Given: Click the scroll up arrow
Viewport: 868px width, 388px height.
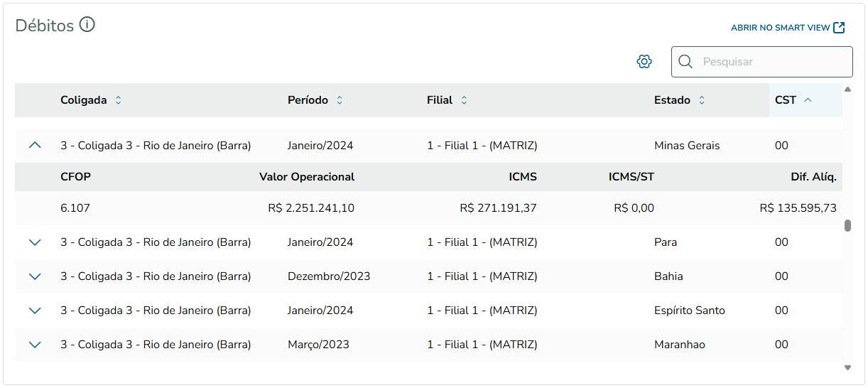Looking at the screenshot, I should tap(847, 90).
